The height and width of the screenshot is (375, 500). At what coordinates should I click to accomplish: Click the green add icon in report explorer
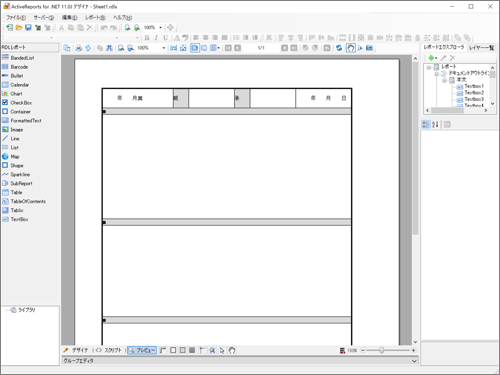click(431, 58)
